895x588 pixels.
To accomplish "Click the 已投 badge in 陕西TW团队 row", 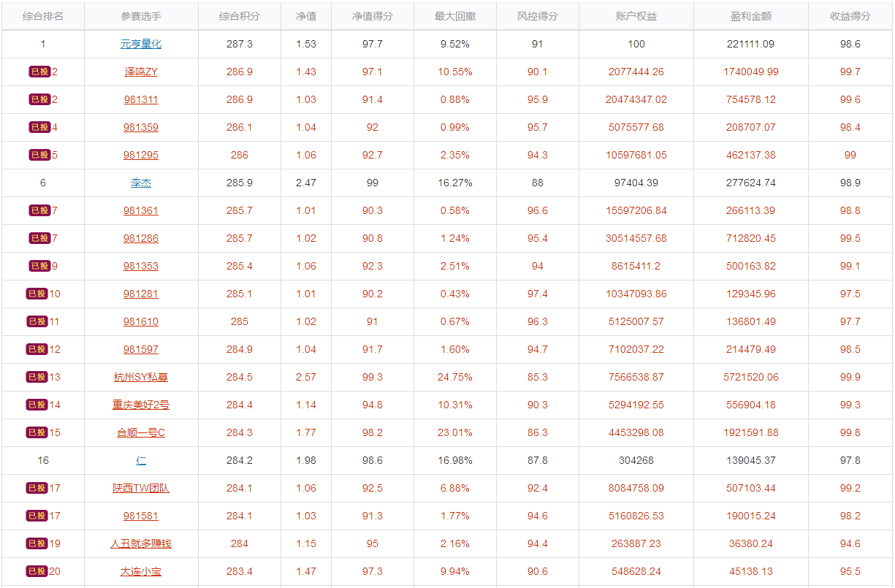I will [x=37, y=488].
